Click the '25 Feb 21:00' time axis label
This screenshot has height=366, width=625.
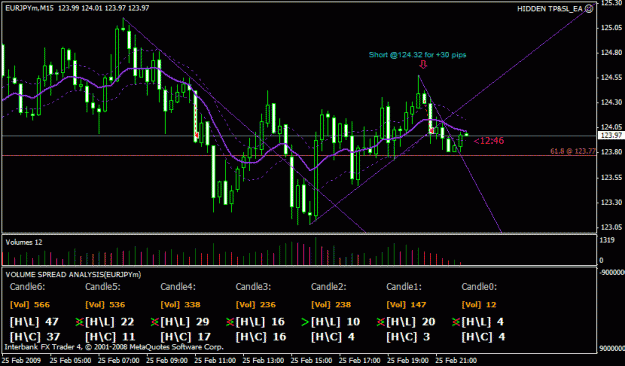click(456, 361)
